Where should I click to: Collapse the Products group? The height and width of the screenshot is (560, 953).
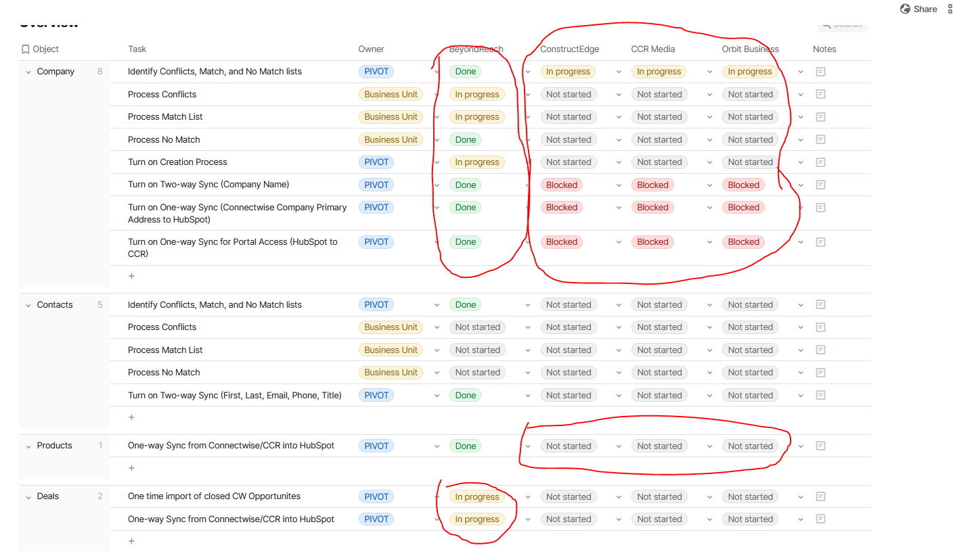pyautogui.click(x=28, y=446)
